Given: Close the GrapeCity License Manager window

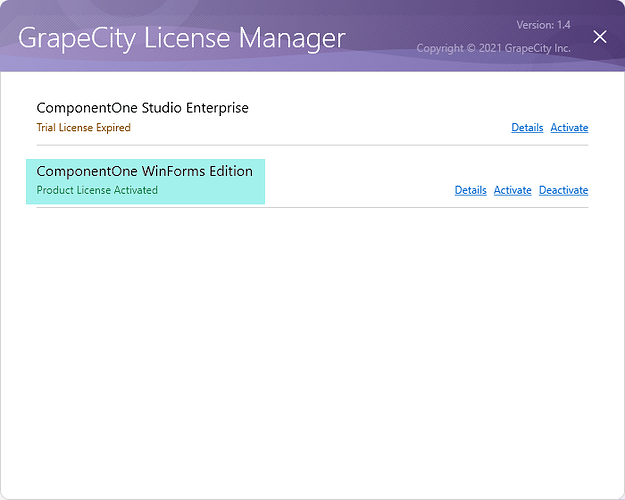Looking at the screenshot, I should click(x=599, y=37).
